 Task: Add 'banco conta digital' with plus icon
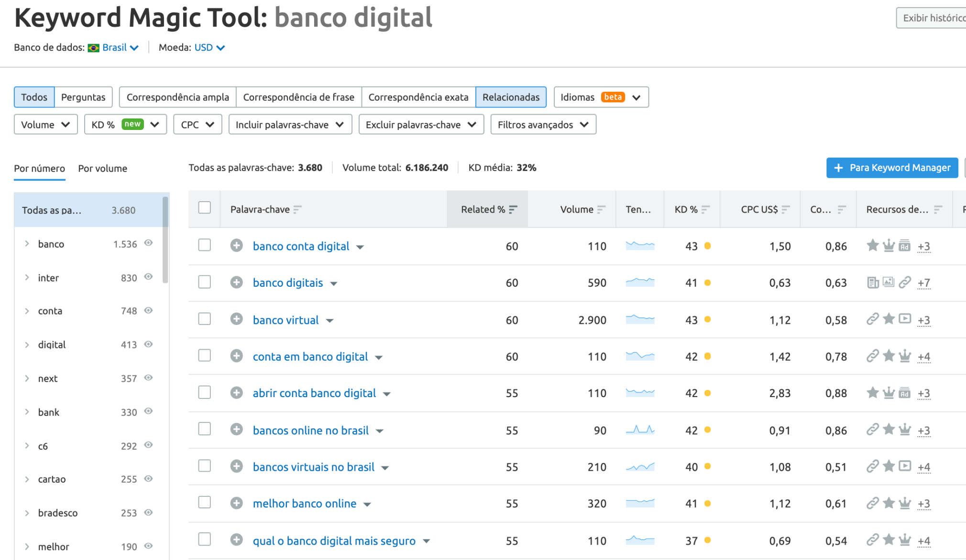[236, 246]
